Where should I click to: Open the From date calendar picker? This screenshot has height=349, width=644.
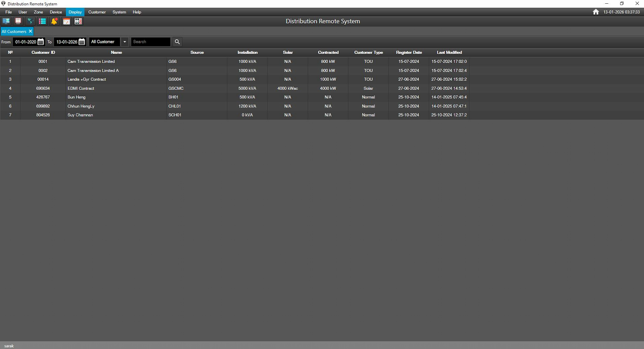(40, 42)
